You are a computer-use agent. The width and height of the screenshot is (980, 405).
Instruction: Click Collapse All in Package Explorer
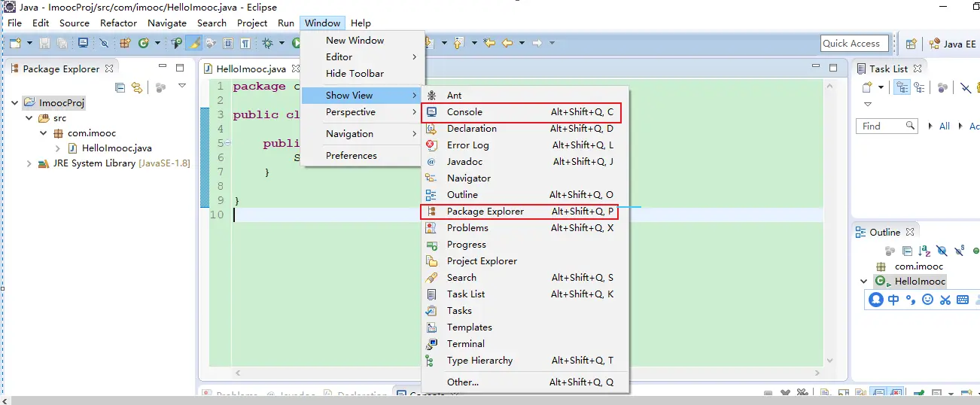(120, 87)
